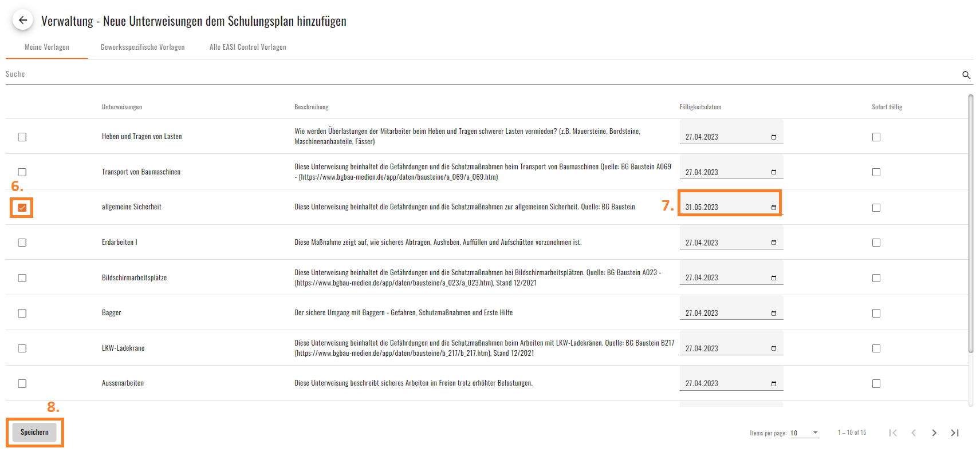
Task: Click the LKW-Ladekrane name
Action: [123, 348]
